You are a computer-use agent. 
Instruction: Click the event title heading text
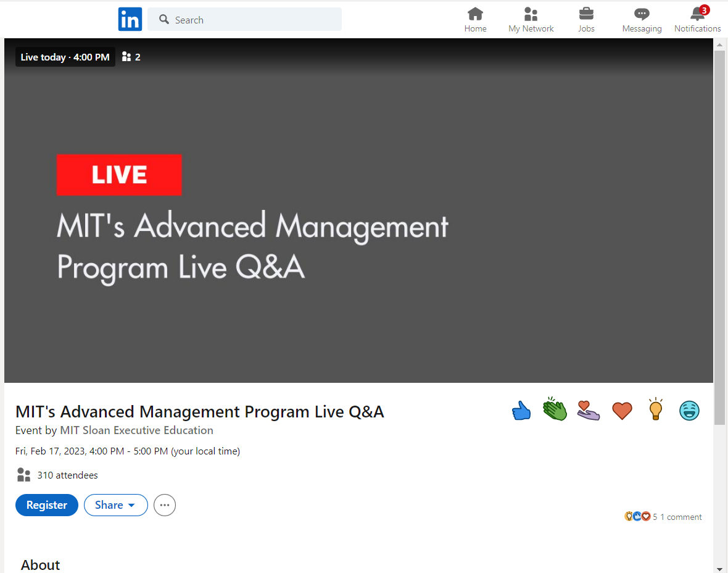200,412
